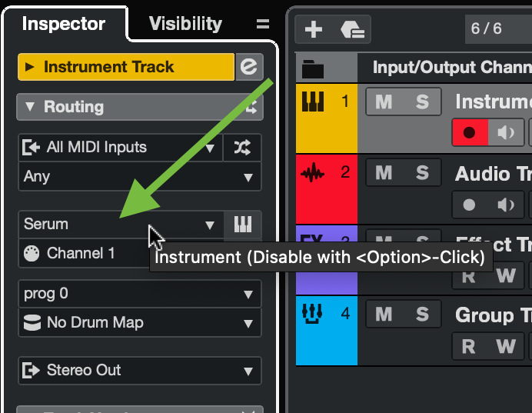The image size is (532, 413).
Task: Mute the Instrument track
Action: pyautogui.click(x=384, y=102)
